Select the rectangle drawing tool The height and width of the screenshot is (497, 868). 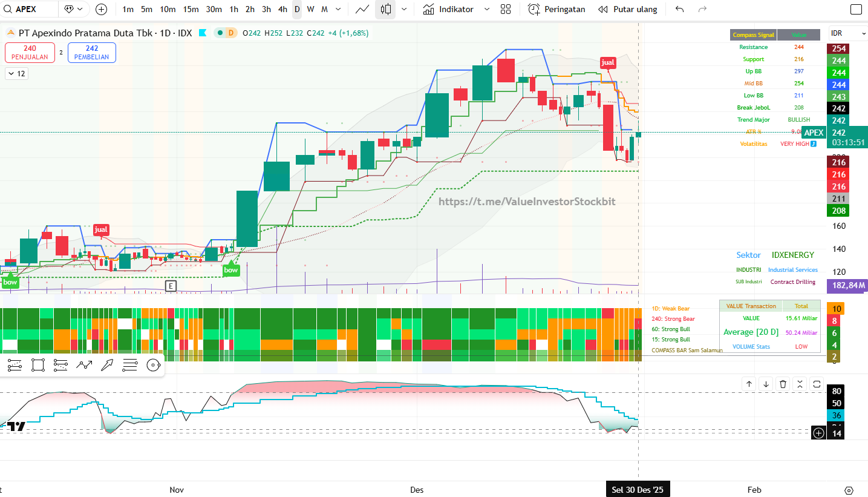click(x=38, y=364)
